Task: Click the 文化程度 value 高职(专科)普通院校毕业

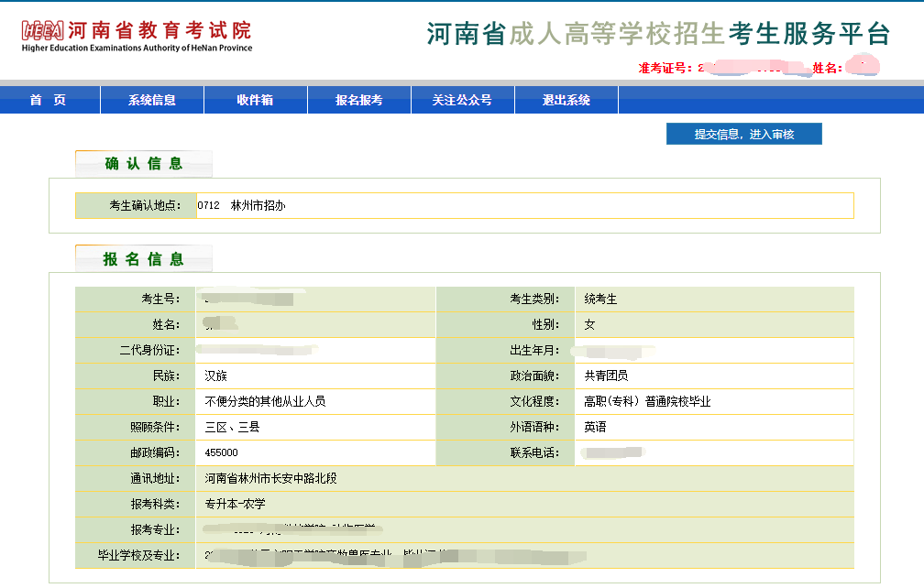Action: [647, 401]
